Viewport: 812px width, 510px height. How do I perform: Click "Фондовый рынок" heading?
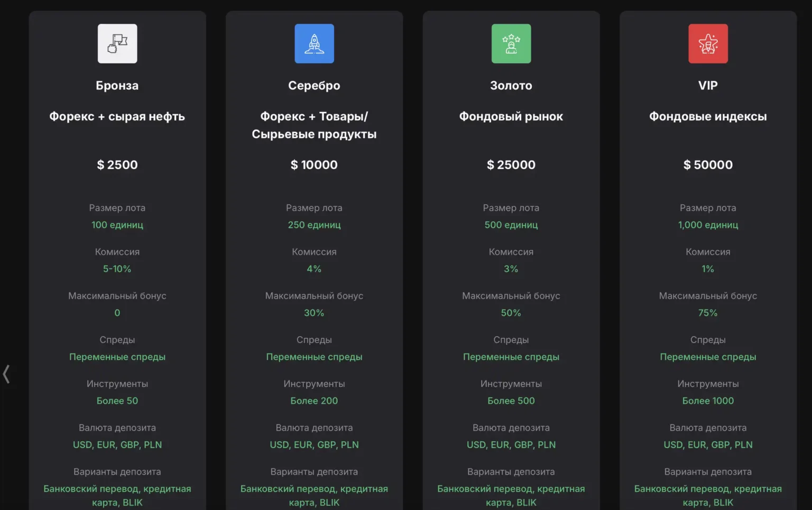pos(511,117)
